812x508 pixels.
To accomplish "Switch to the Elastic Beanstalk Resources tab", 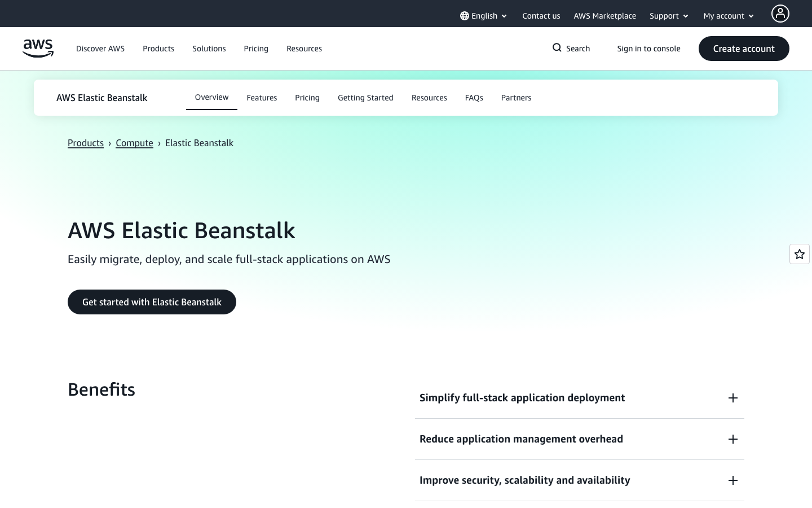I will (x=429, y=98).
